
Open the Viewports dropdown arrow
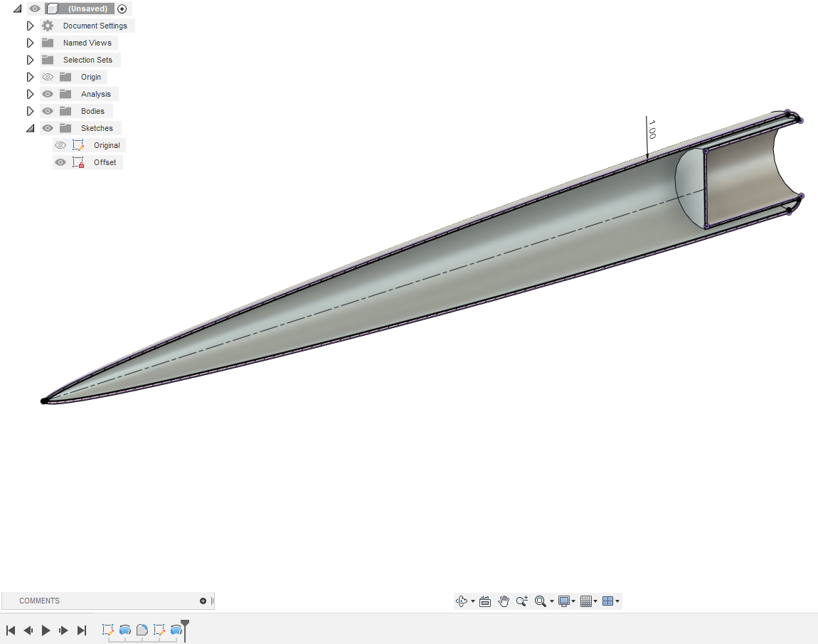pyautogui.click(x=617, y=602)
